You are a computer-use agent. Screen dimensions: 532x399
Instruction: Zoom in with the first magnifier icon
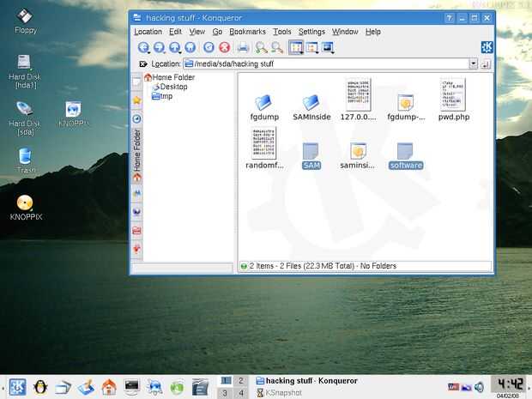coord(261,47)
